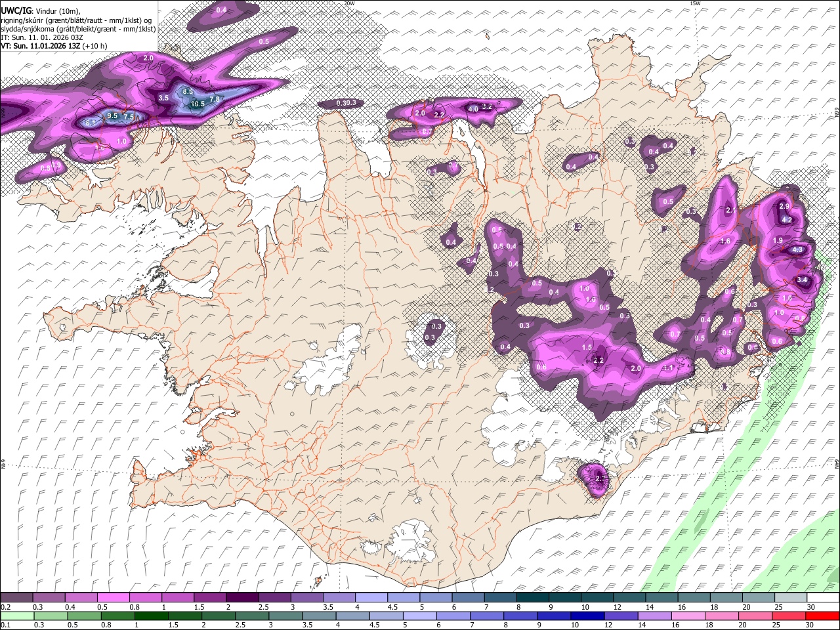This screenshot has width=840, height=630.
Task: Click the dark green swatch between 1 and 1.5
Action: [x=150, y=616]
